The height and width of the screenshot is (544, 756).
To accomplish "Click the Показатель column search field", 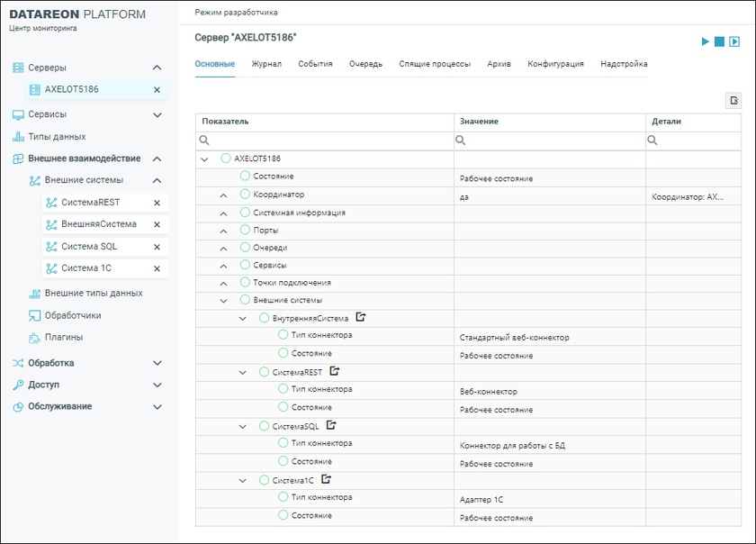I will coord(328,141).
